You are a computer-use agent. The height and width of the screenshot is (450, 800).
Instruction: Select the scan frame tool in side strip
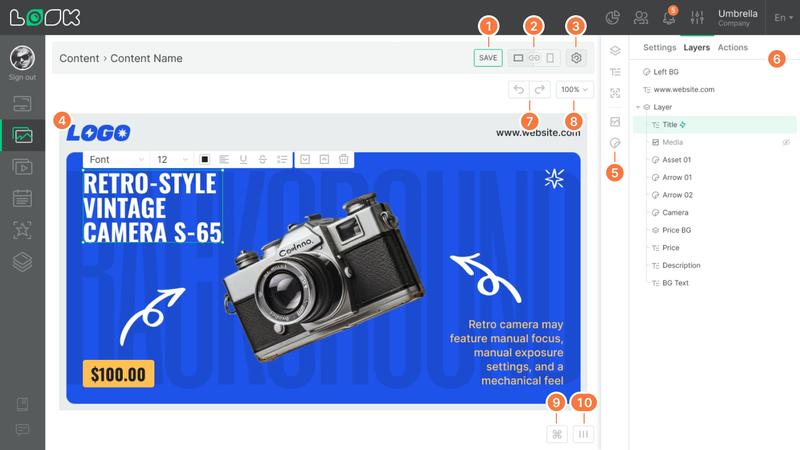[615, 93]
